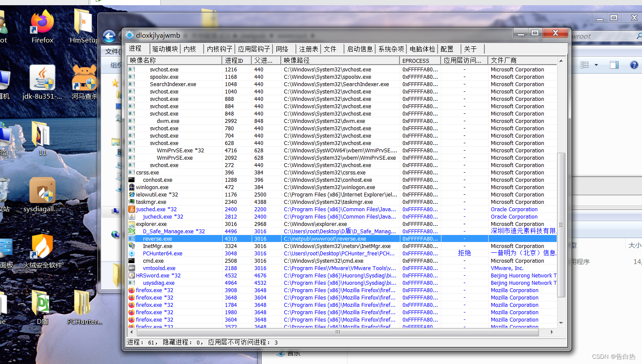Open the 应用层钩子 tab
This screenshot has height=364, width=642.
tap(254, 49)
